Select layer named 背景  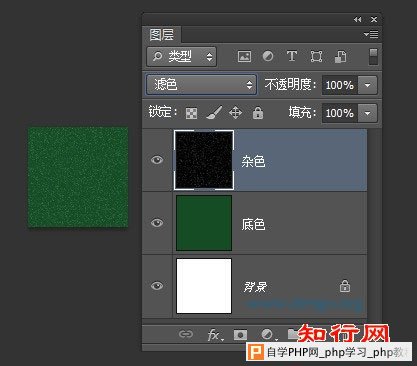coord(255,287)
